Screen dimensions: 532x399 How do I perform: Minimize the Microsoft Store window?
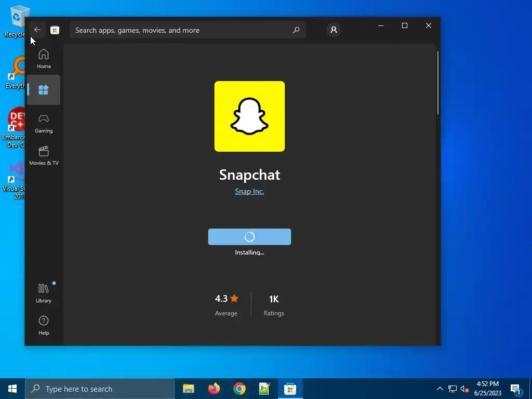381,26
